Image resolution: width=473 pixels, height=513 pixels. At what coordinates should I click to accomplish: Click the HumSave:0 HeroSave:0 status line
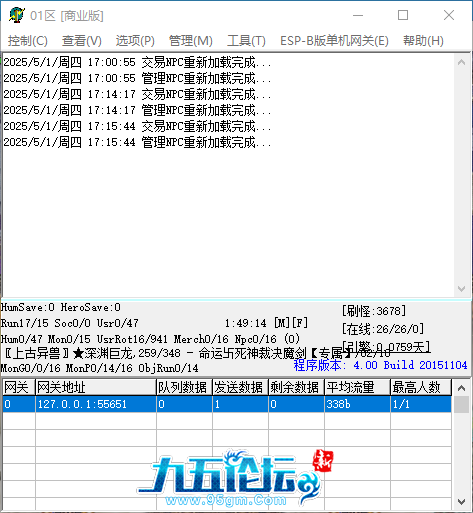pyautogui.click(x=61, y=307)
